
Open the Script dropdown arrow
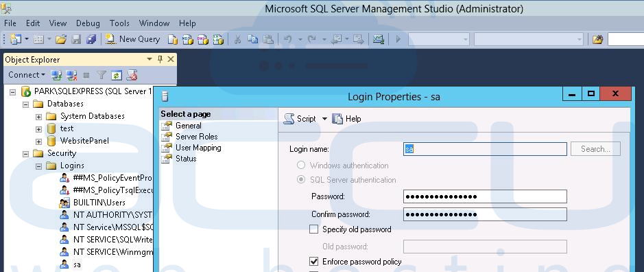point(324,119)
